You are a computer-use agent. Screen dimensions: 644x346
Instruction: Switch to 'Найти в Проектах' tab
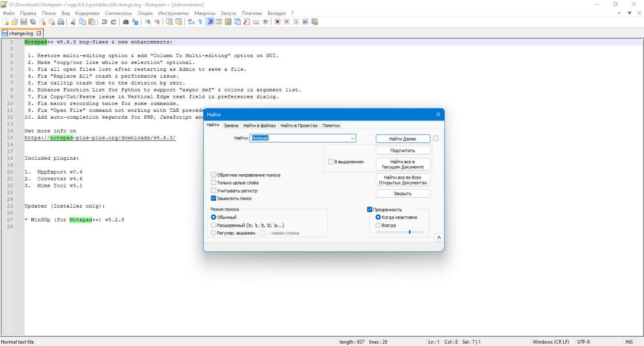[x=299, y=126]
